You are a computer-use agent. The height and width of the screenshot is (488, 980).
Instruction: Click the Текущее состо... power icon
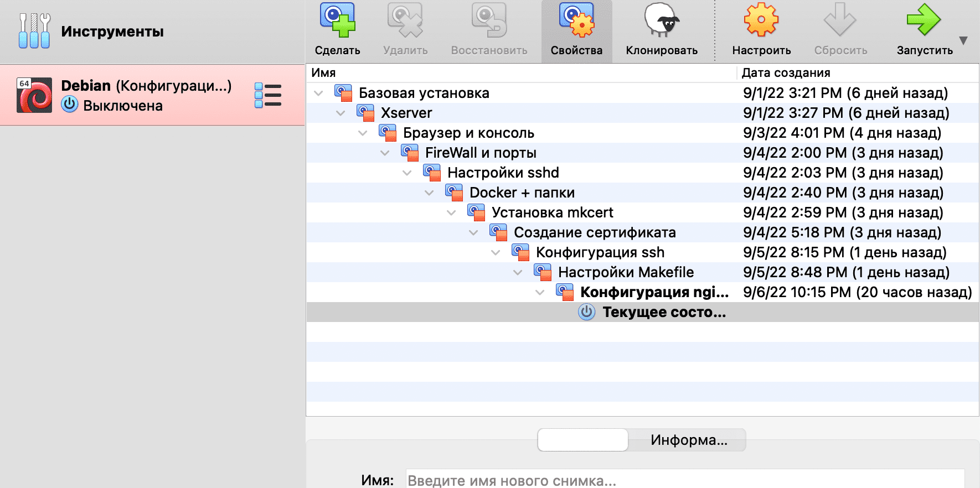[587, 312]
